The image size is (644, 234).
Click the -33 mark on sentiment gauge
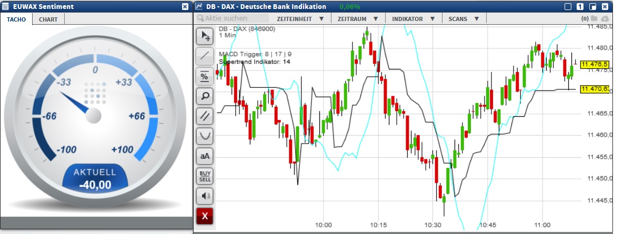point(64,82)
